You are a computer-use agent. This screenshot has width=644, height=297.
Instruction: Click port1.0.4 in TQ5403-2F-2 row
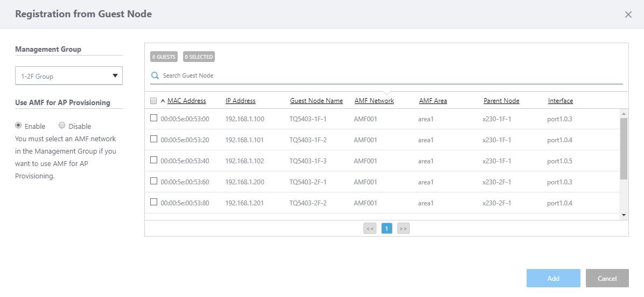click(560, 203)
